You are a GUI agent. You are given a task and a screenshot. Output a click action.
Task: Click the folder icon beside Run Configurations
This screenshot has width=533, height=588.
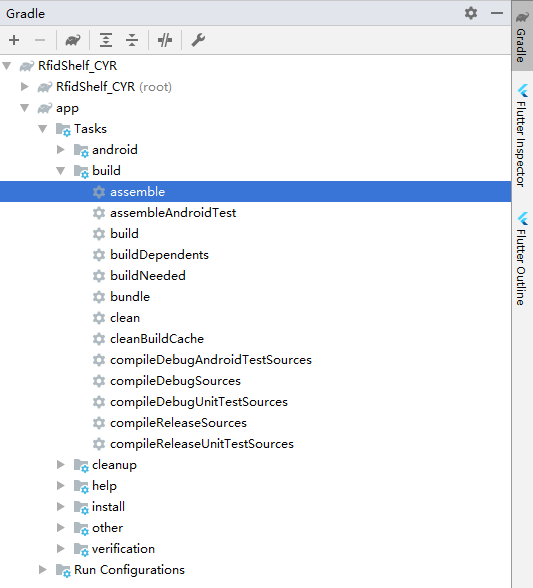(x=63, y=570)
